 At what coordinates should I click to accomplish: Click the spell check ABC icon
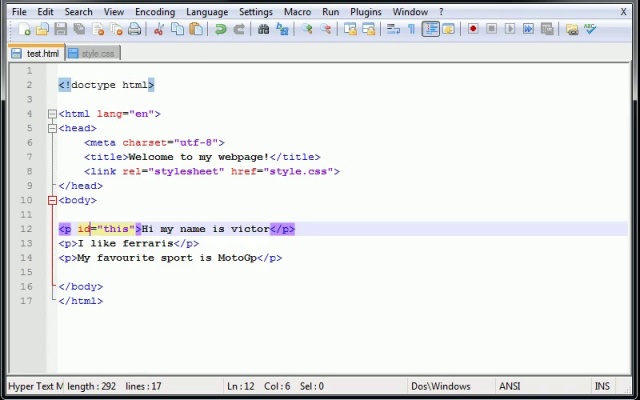coord(590,30)
